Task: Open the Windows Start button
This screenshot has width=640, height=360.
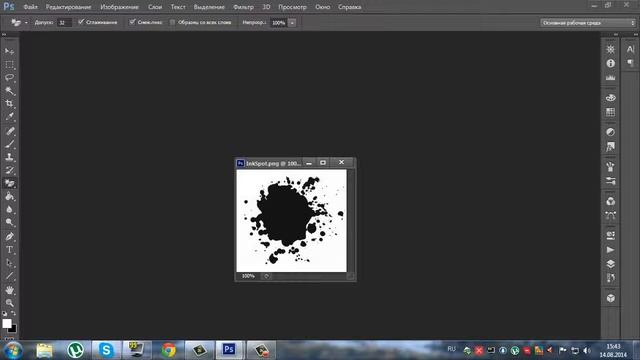Action: [x=13, y=350]
